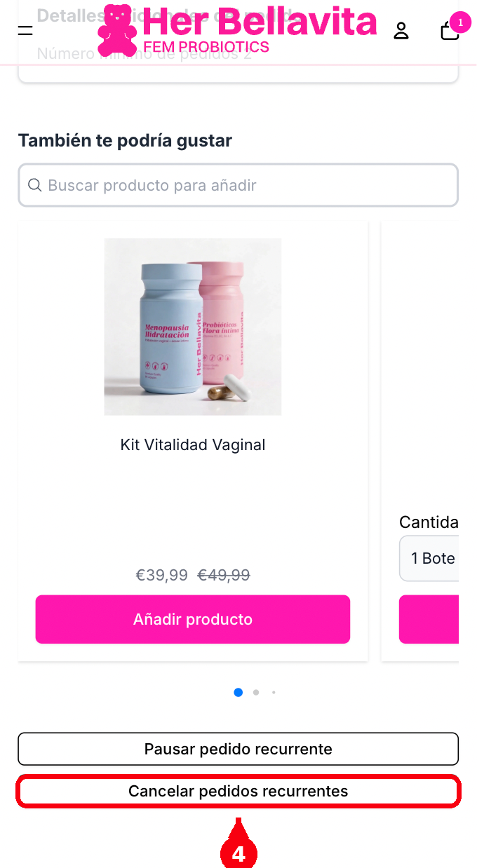Select the first carousel pagination dot

pyautogui.click(x=238, y=692)
